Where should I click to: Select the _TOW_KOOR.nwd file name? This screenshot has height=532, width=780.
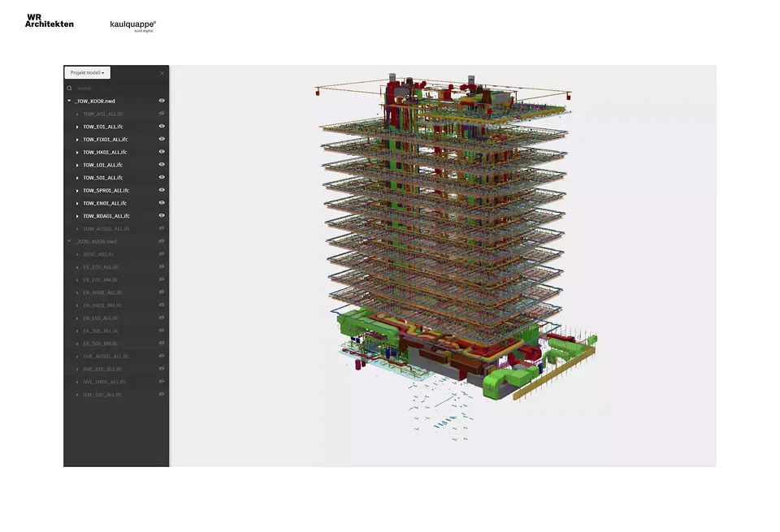pos(95,101)
